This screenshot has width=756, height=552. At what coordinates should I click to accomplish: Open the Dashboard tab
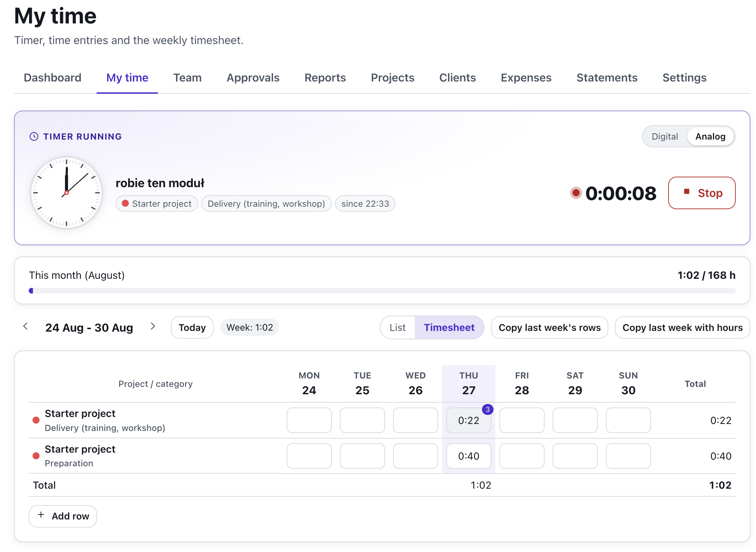(x=52, y=78)
